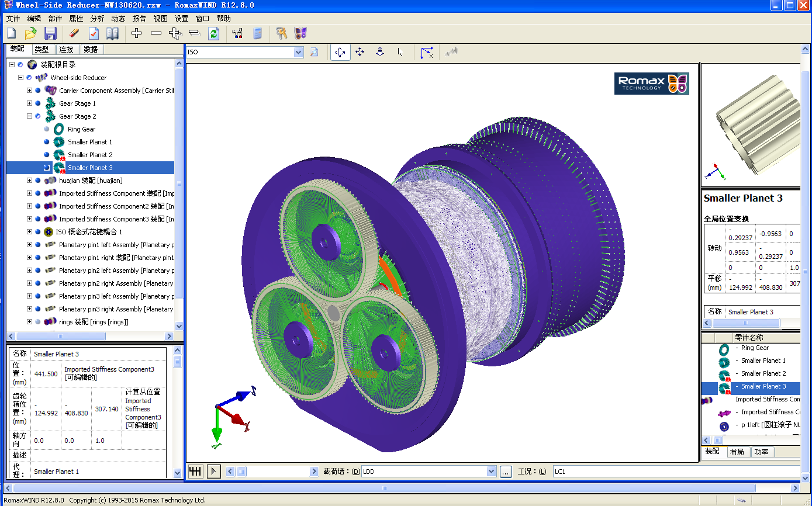Screen dimensions: 812x506
Task: Open a file with the yellow folder icon
Action: click(x=30, y=33)
